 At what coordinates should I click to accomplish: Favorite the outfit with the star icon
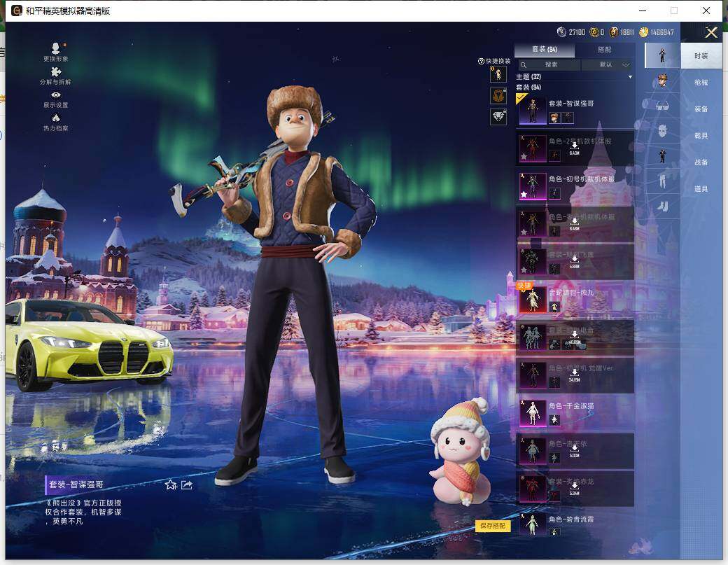point(171,485)
